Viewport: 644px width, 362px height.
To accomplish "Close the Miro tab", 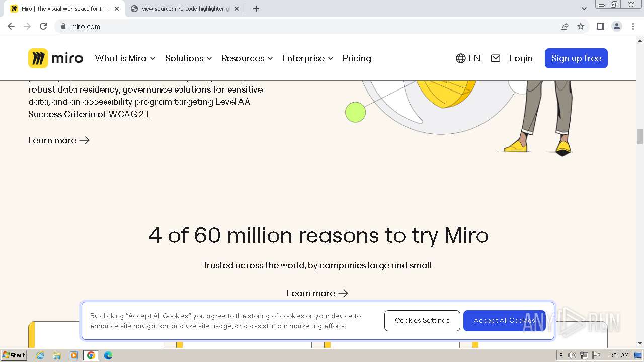I will pos(117,9).
